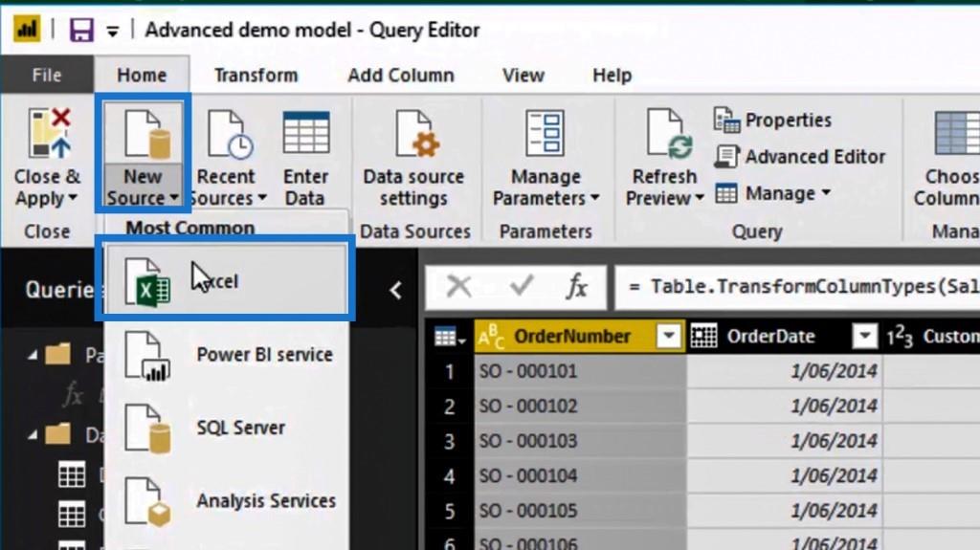Open the quick access toolbar dropdown arrow

coord(113,32)
